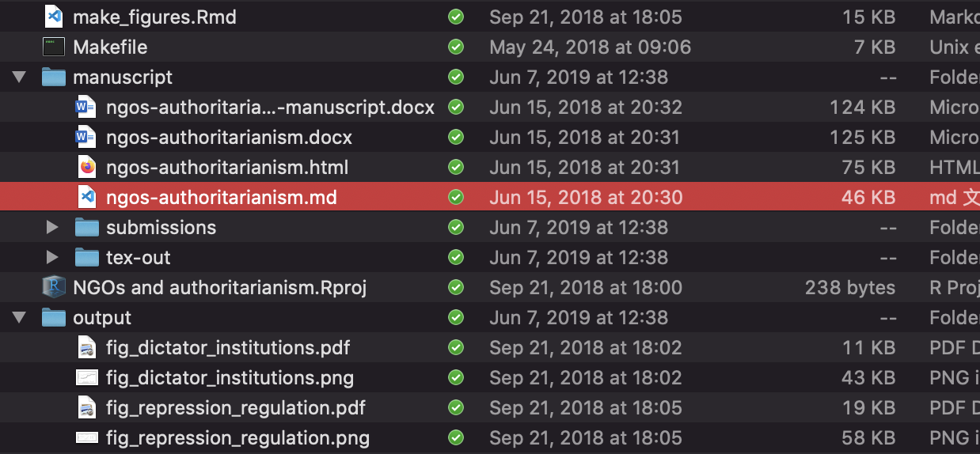This screenshot has width=980, height=454.
Task: Click the Word icon for the -manuscript.docx file
Action: pos(86,107)
